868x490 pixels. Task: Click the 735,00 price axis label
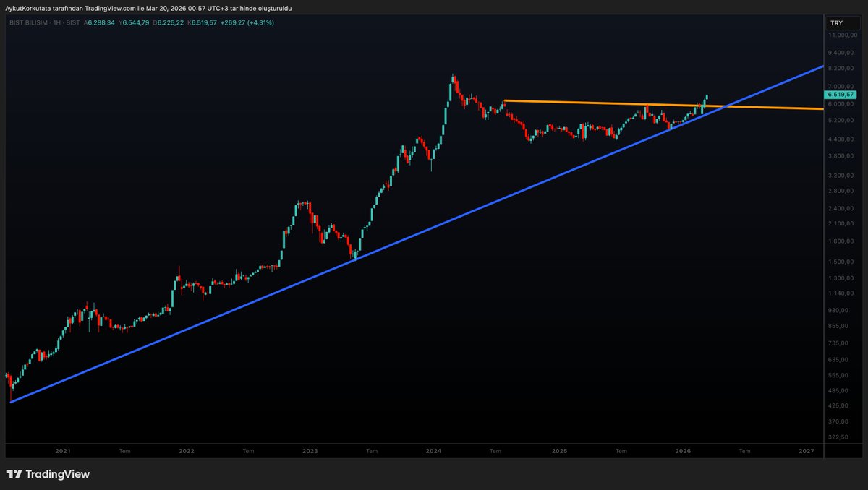point(839,343)
